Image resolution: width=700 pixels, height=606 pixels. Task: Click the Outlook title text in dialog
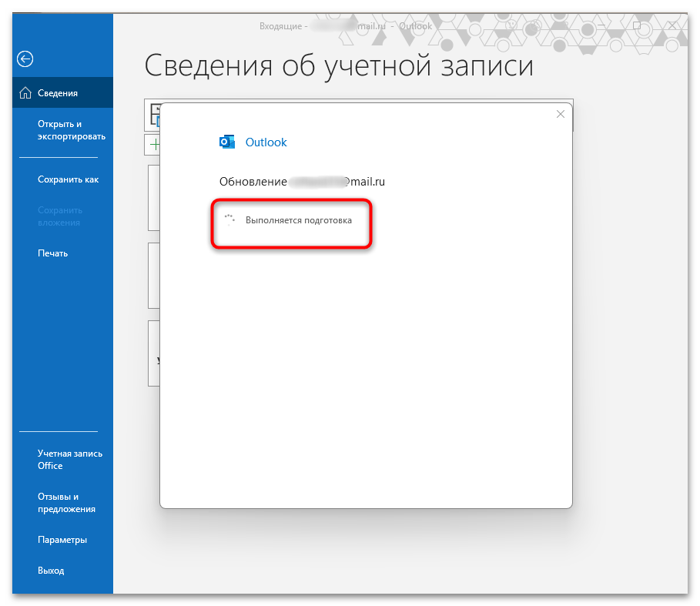tap(266, 142)
